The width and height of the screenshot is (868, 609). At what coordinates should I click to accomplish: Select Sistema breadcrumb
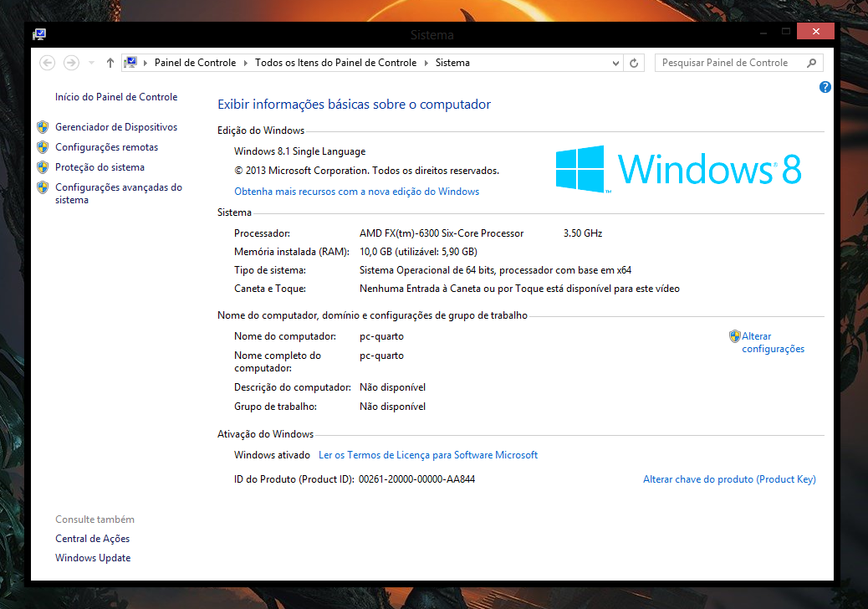pos(452,63)
